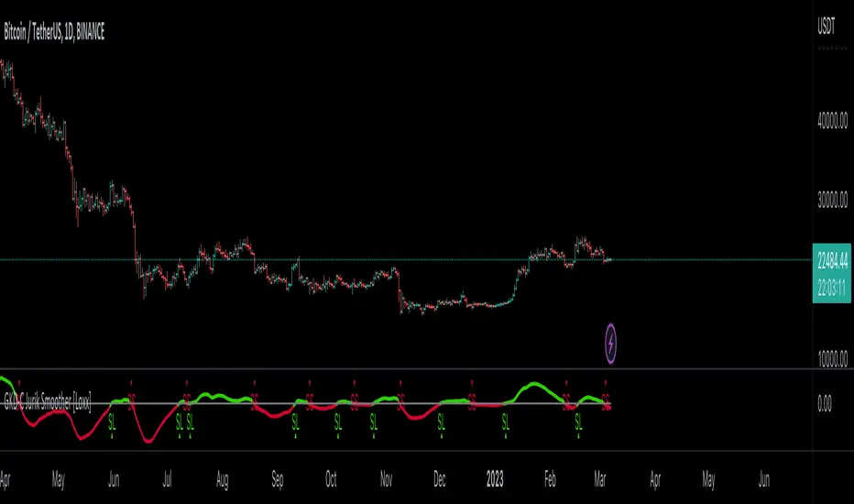Image resolution: width=854 pixels, height=504 pixels.
Task: Click the 2023 label on the time axis
Action: tap(495, 479)
